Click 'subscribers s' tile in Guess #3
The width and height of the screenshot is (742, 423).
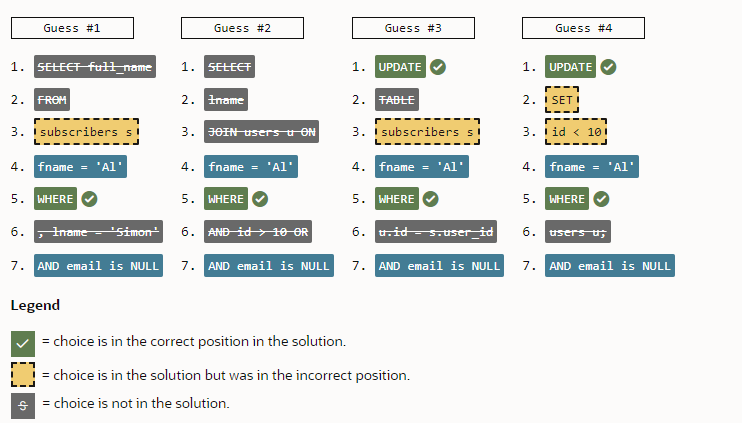click(x=428, y=133)
